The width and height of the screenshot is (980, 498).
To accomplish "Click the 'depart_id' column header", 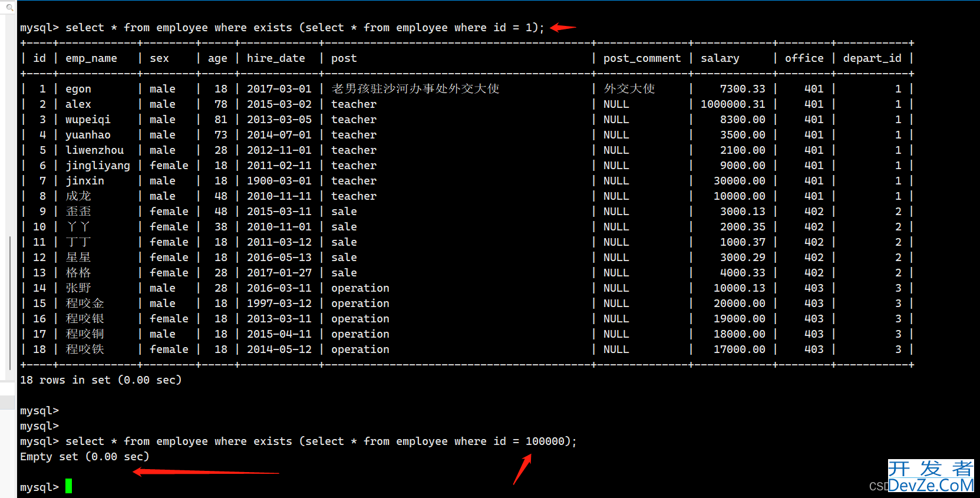I will (x=872, y=58).
